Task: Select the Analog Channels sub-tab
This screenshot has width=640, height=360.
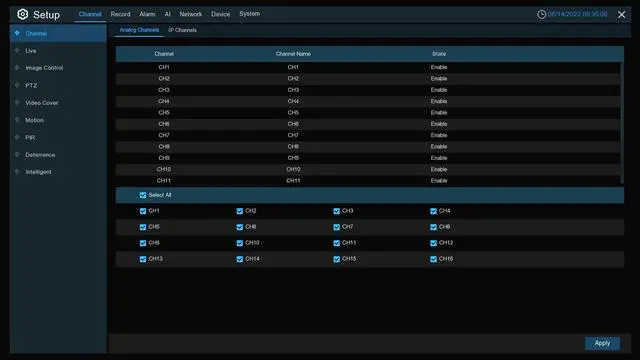Action: pyautogui.click(x=139, y=30)
